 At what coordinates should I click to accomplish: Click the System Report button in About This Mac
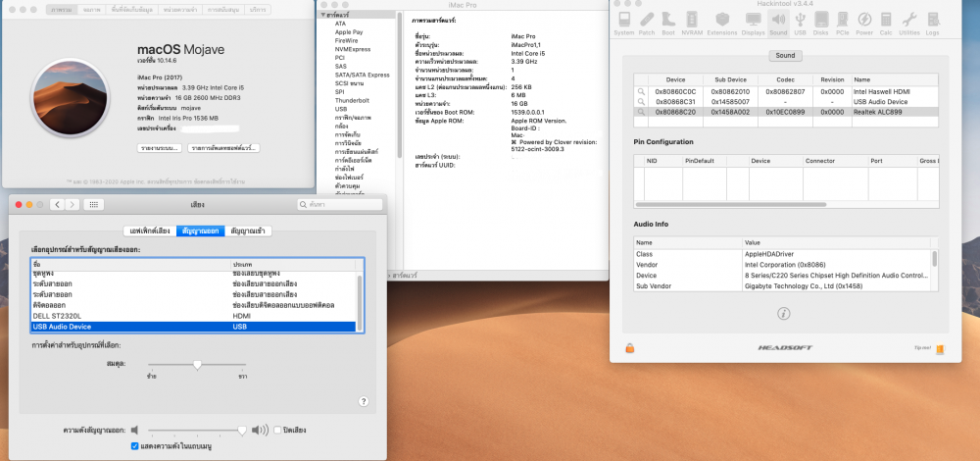tap(160, 148)
